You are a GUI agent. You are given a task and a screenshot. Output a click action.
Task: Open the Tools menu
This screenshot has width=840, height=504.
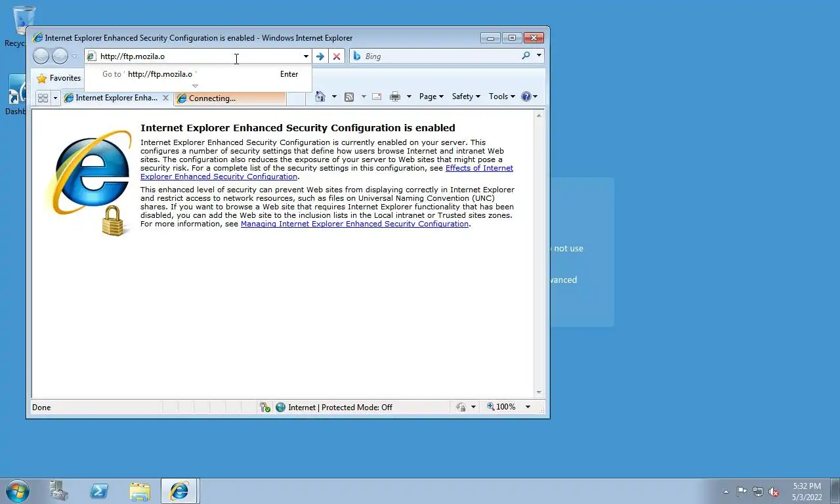click(x=502, y=96)
